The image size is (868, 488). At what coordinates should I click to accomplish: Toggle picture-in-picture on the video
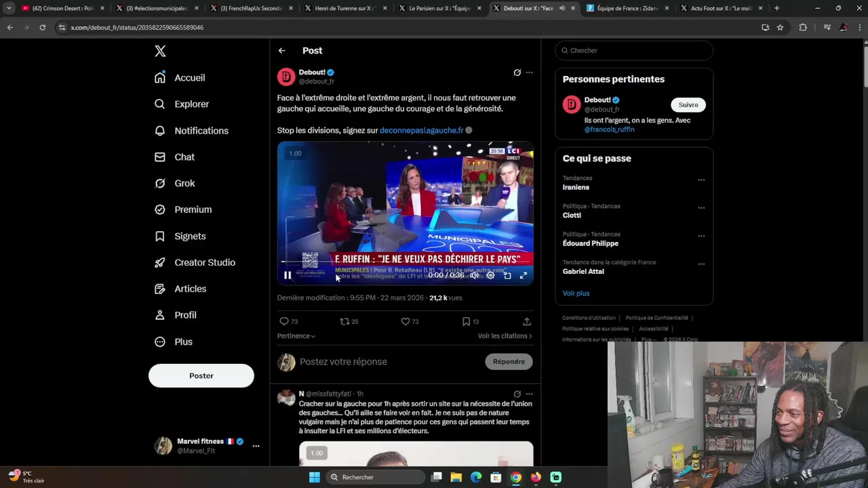[x=507, y=275]
